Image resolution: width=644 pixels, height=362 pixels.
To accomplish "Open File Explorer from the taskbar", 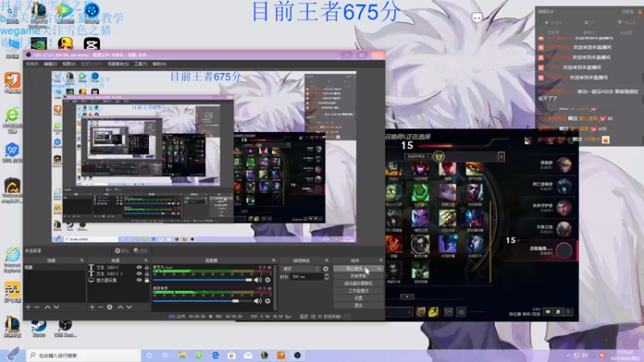I will (x=182, y=356).
